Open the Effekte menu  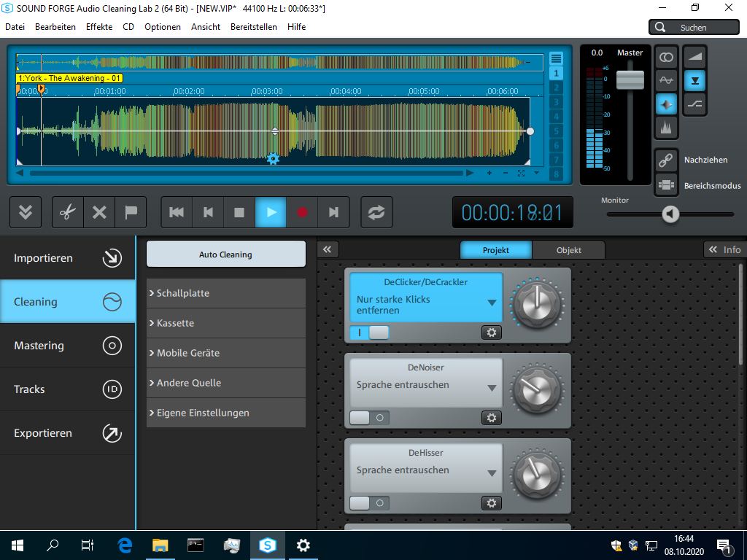(x=99, y=27)
